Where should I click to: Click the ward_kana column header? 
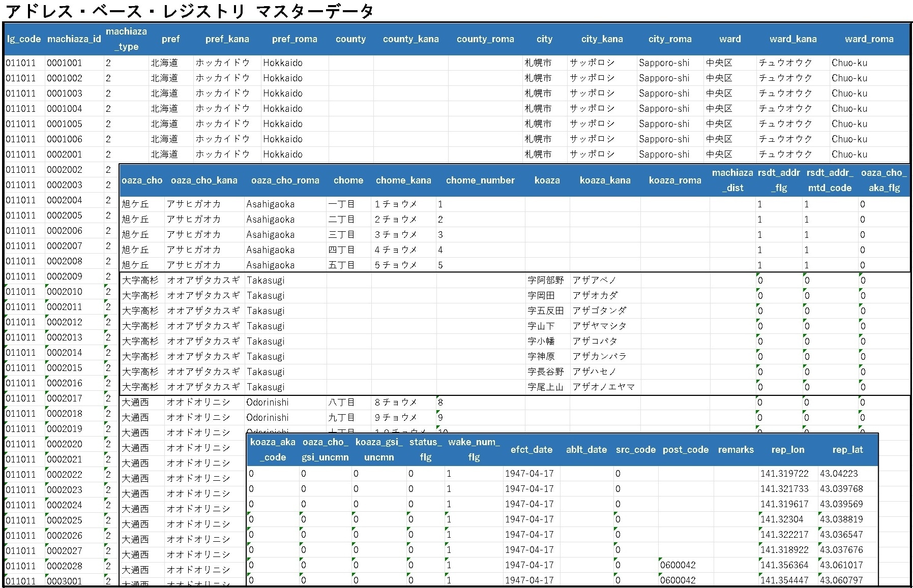[792, 39]
